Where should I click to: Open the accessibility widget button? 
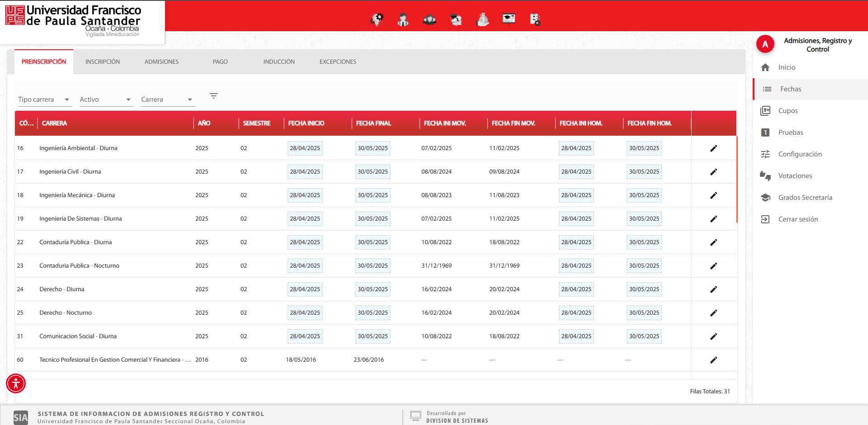click(16, 383)
